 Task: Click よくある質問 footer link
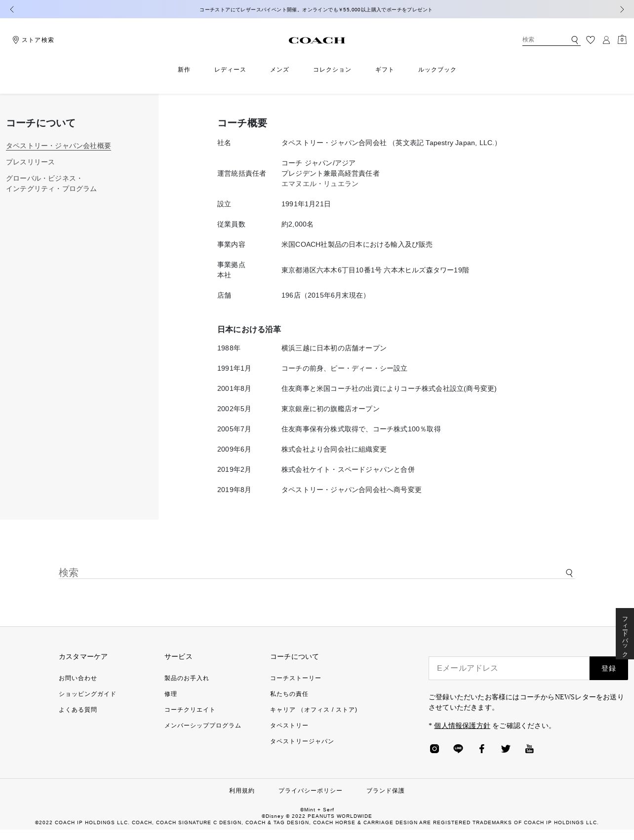tap(78, 710)
